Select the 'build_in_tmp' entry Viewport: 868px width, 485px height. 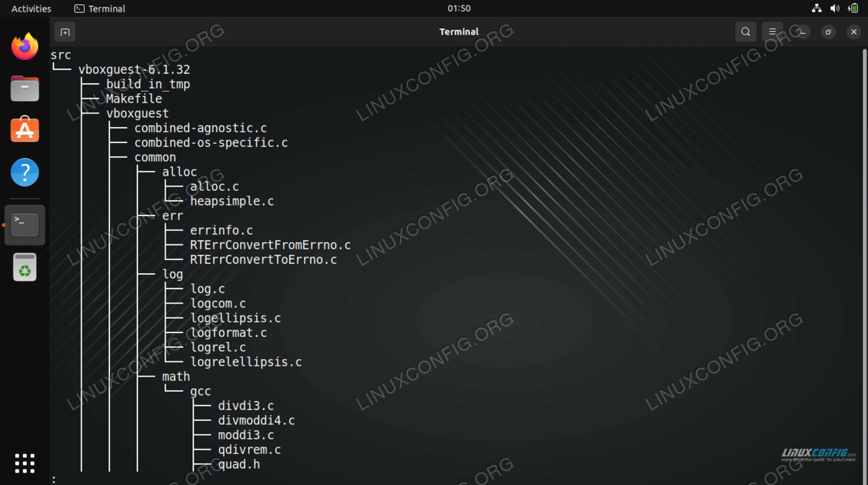pos(148,85)
